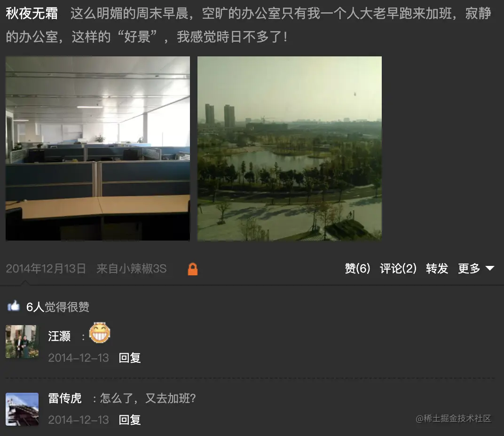Click the 6人觉得很赞 likes summary
The image size is (504, 436).
coord(57,307)
